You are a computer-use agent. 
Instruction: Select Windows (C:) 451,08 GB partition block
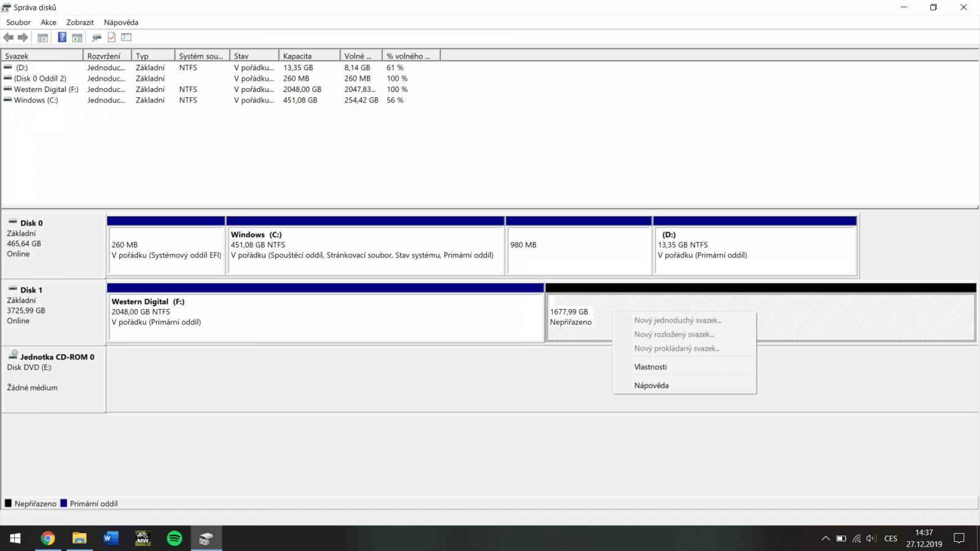tap(366, 245)
